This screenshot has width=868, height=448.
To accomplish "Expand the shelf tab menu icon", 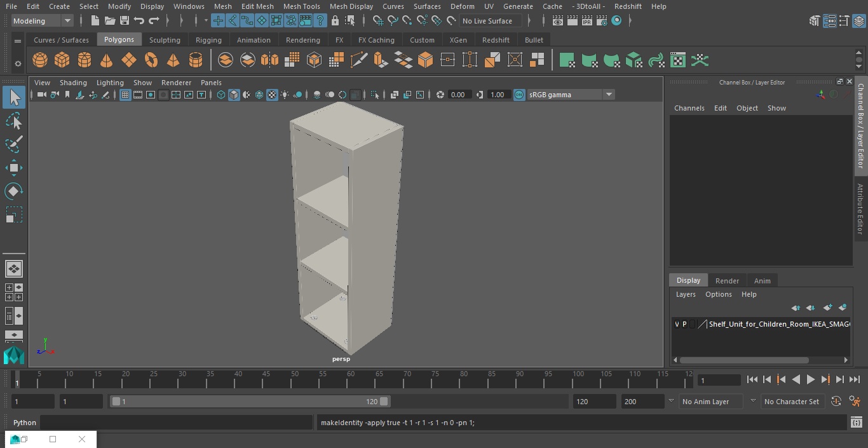I will pyautogui.click(x=17, y=41).
